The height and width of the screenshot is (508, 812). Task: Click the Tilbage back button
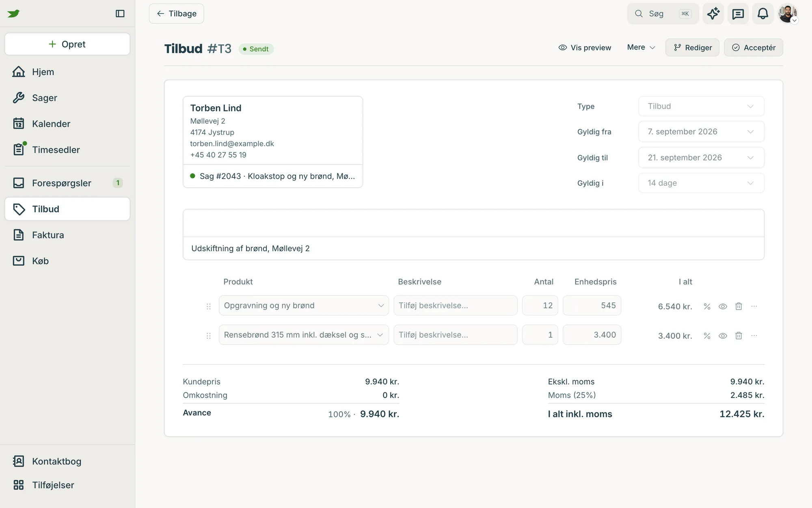176,13
